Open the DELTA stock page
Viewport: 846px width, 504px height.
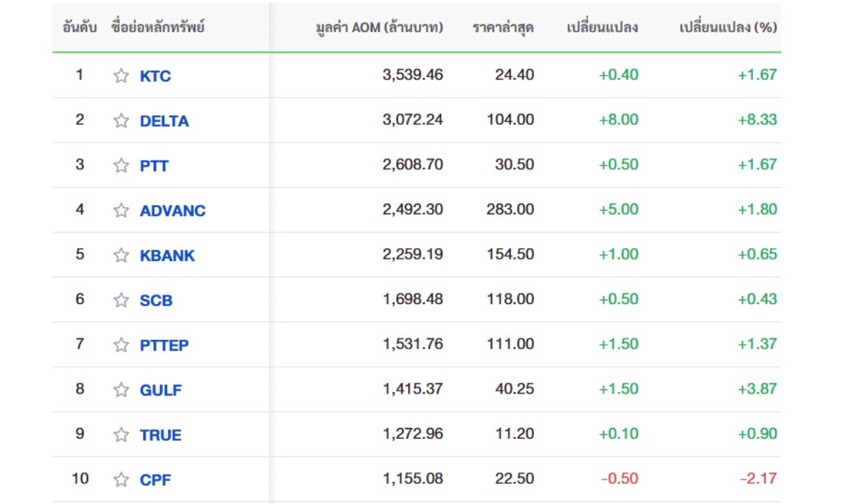point(164,120)
